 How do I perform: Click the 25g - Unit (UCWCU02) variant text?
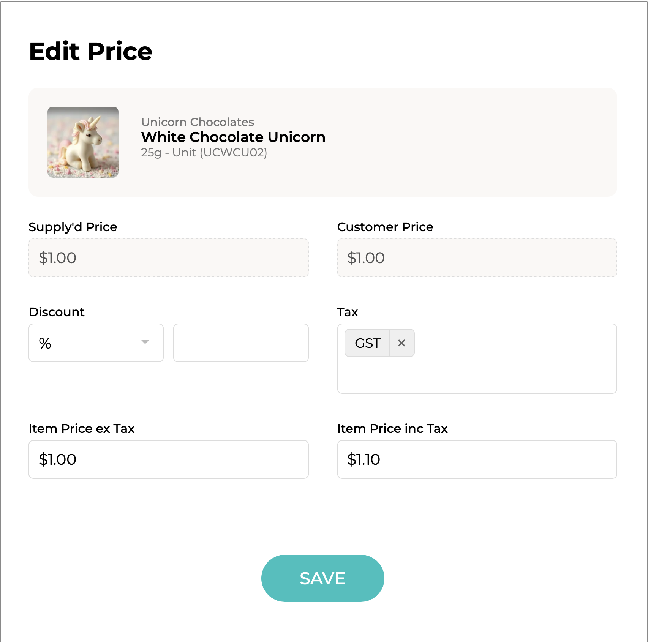pyautogui.click(x=204, y=153)
